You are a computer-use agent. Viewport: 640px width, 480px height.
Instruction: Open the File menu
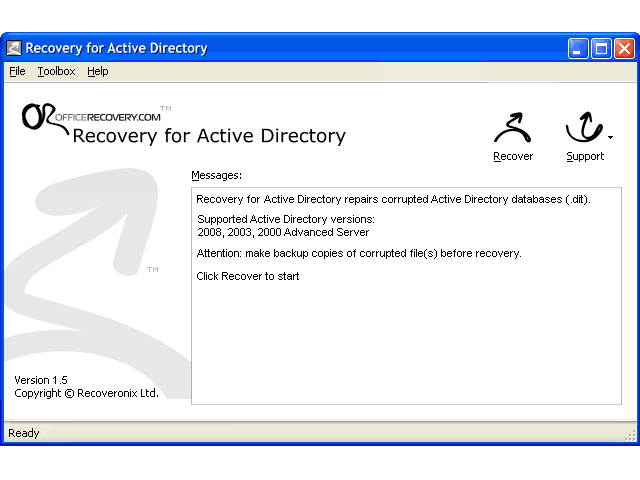(17, 71)
